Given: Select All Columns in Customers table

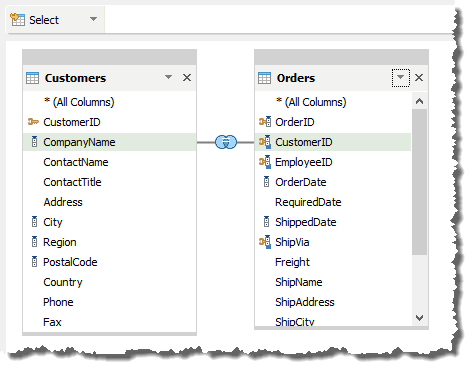Looking at the screenshot, I should [x=79, y=102].
